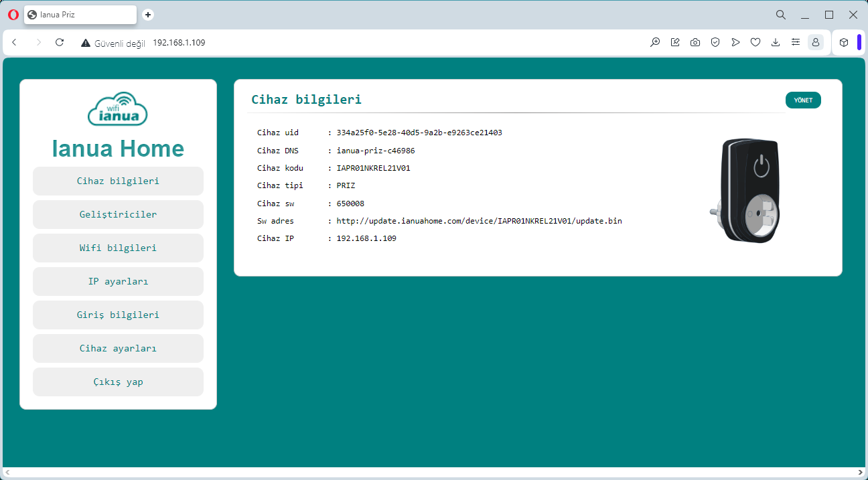This screenshot has width=868, height=480.
Task: Select the Ianua Priz browser tab
Action: [80, 15]
